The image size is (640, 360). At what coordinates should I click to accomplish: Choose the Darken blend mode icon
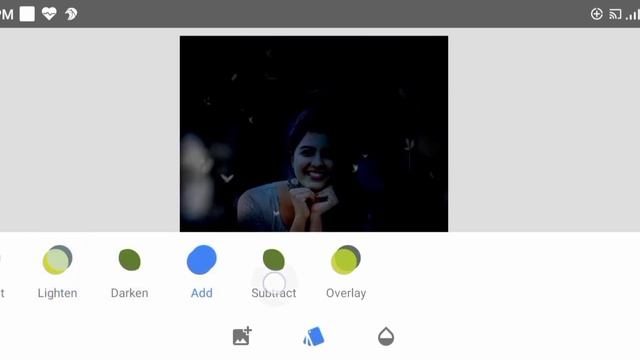coord(129,260)
